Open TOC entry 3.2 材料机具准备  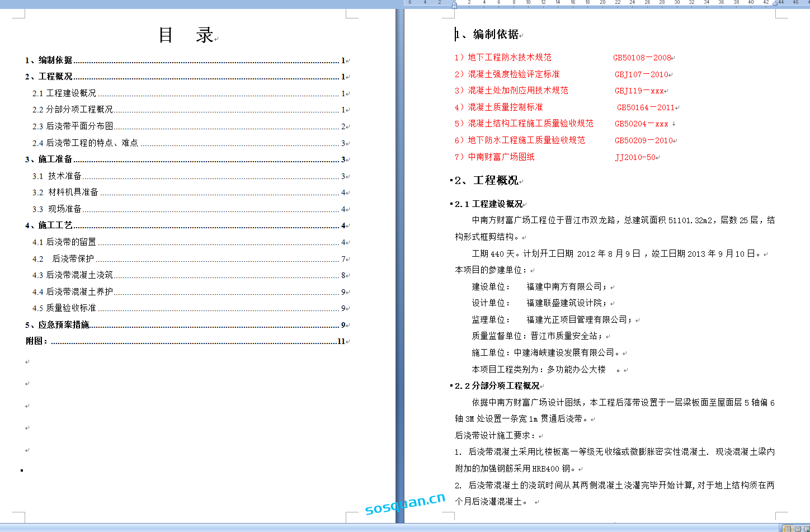click(65, 192)
